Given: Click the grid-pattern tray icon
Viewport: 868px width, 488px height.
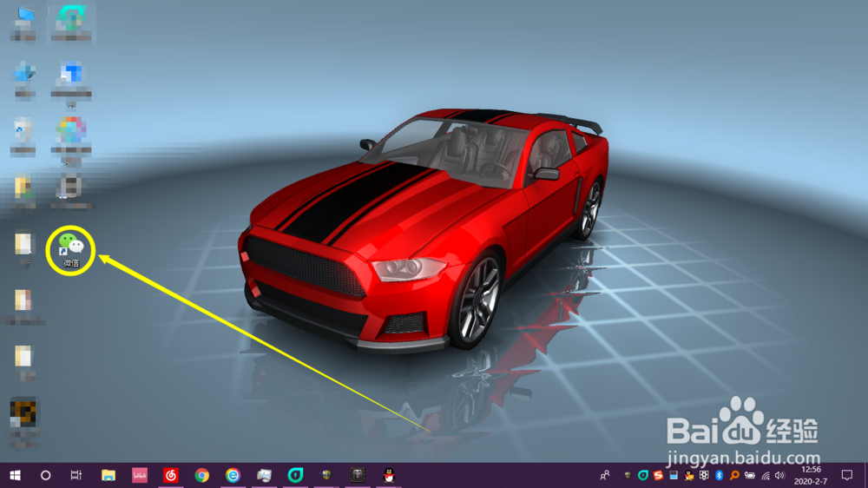Looking at the screenshot, I should tap(704, 475).
